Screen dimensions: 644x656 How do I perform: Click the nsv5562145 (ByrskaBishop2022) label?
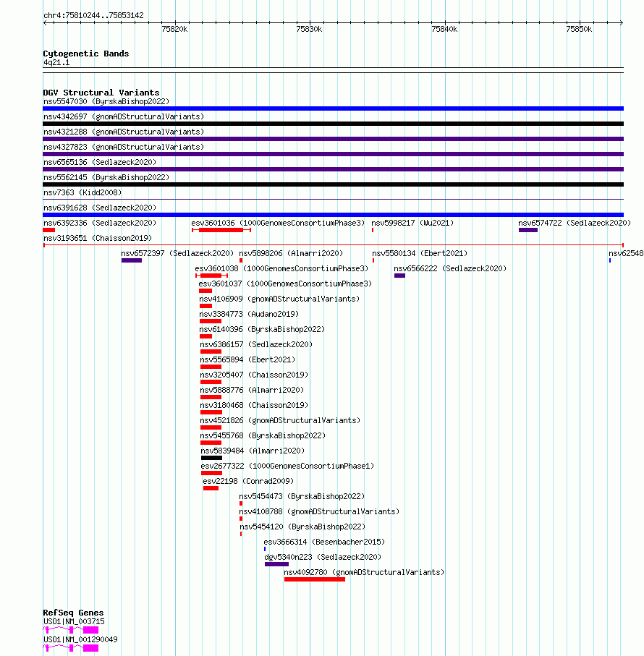coord(106,177)
